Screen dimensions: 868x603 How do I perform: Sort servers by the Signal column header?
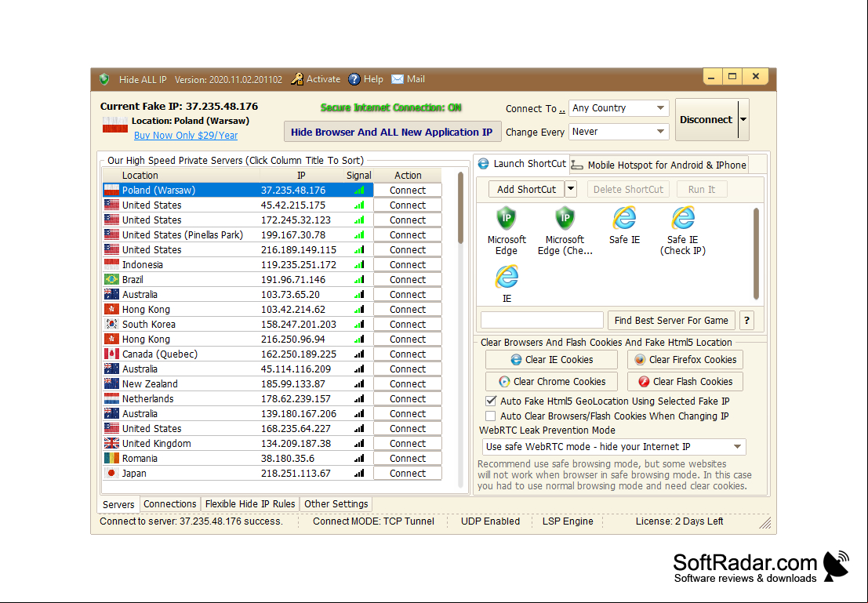click(358, 176)
